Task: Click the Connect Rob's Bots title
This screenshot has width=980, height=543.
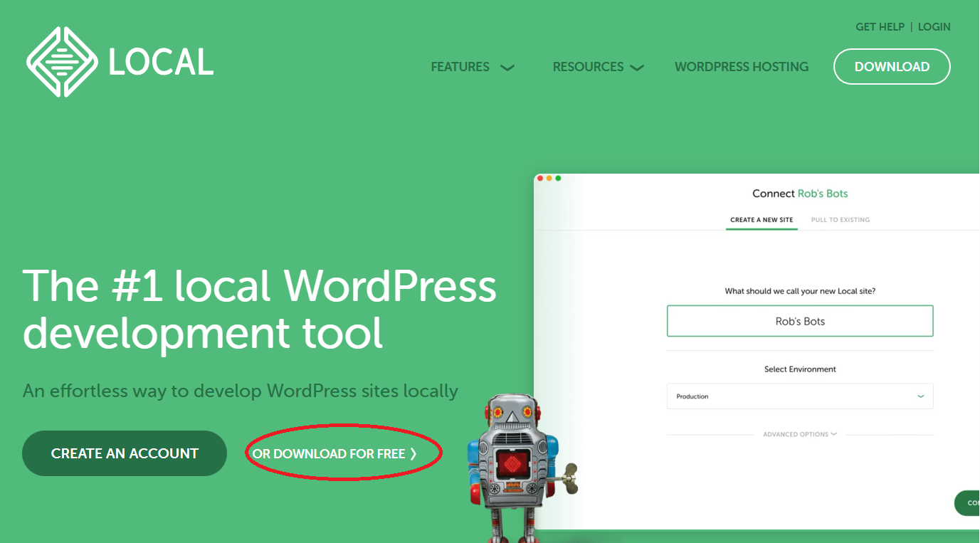Action: [x=800, y=194]
